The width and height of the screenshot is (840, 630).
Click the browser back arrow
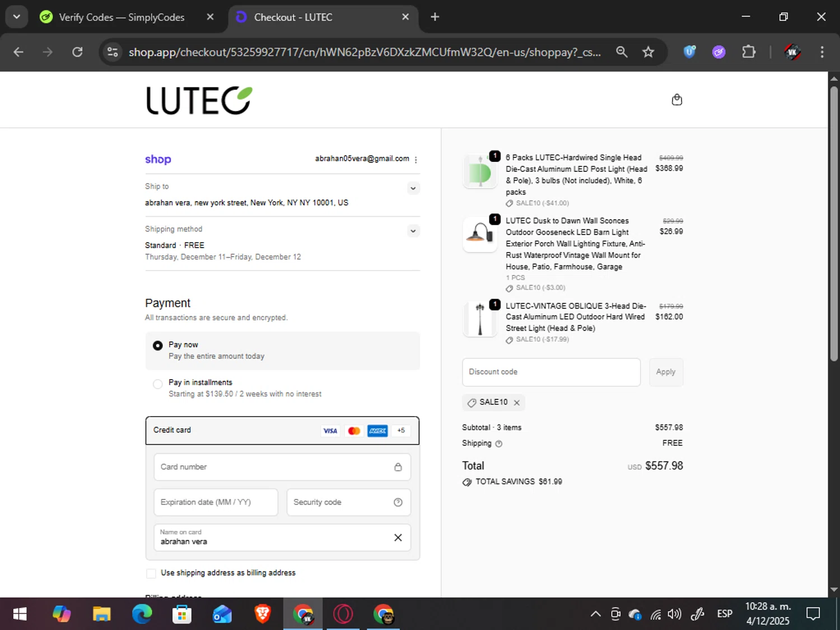point(18,52)
